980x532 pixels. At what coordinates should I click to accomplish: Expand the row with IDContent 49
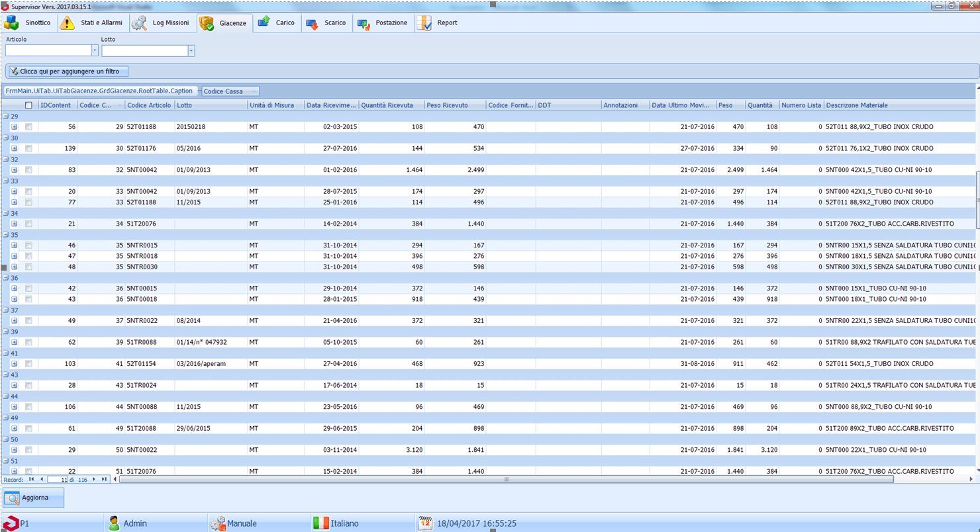tap(15, 321)
